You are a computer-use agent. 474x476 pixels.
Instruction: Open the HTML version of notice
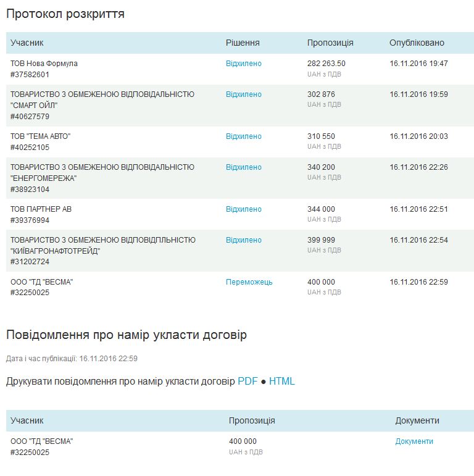click(x=282, y=382)
